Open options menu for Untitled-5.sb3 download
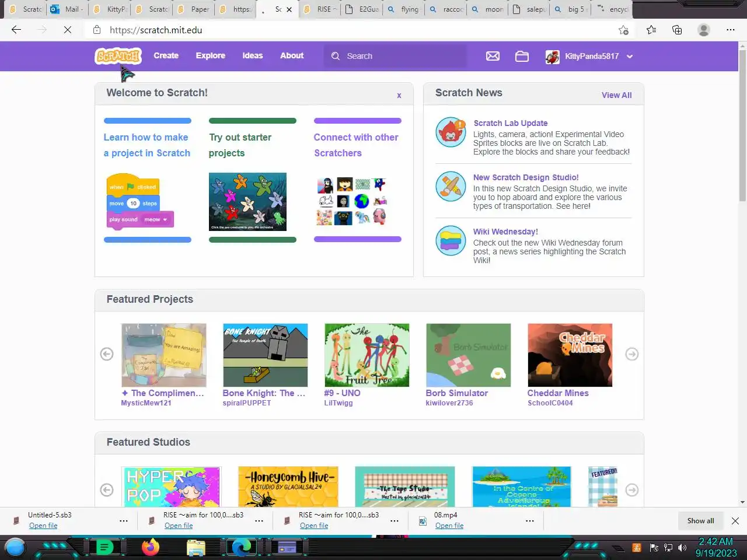The height and width of the screenshot is (560, 747). (124, 521)
